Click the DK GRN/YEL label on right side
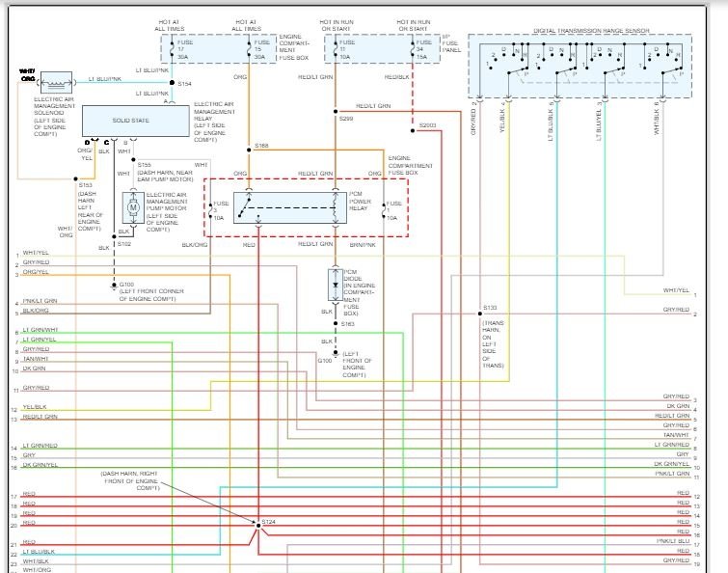 [672, 464]
